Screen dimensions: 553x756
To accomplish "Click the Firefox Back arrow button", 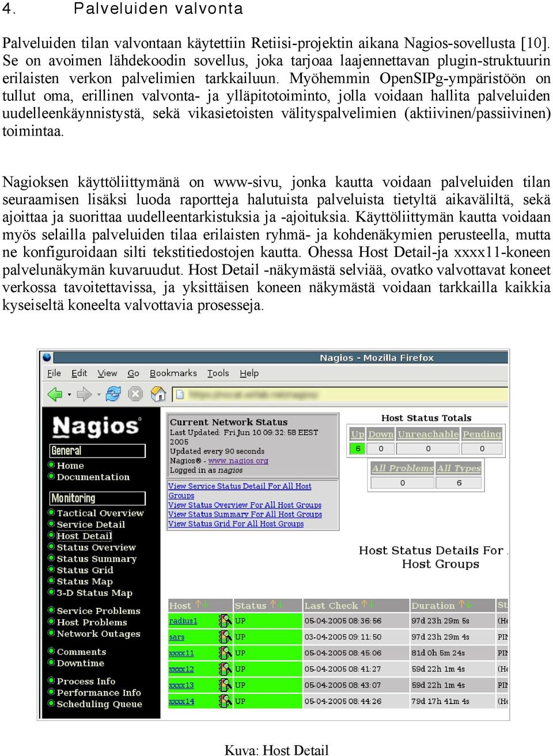I will 55,394.
